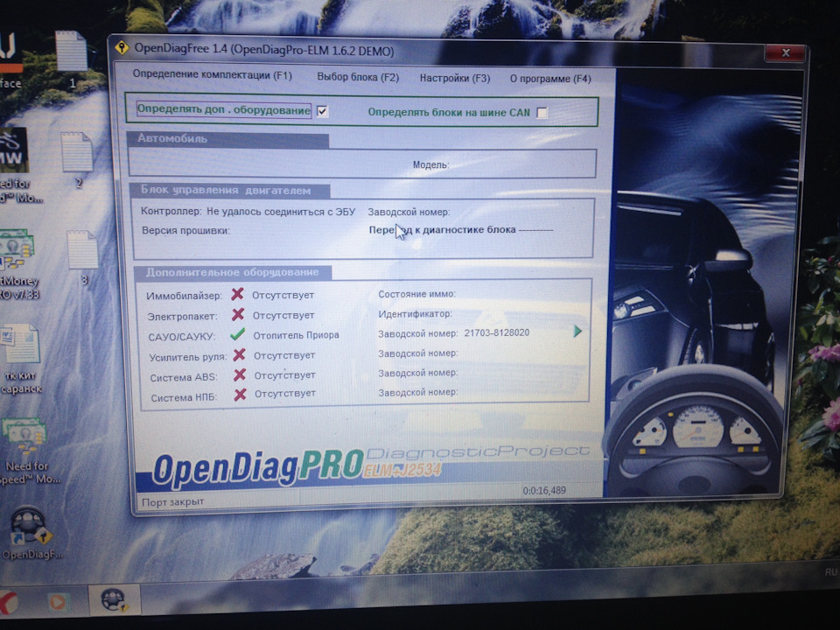This screenshot has height=630, width=840.
Task: Click red cross icon for Система НПБ
Action: point(240,395)
